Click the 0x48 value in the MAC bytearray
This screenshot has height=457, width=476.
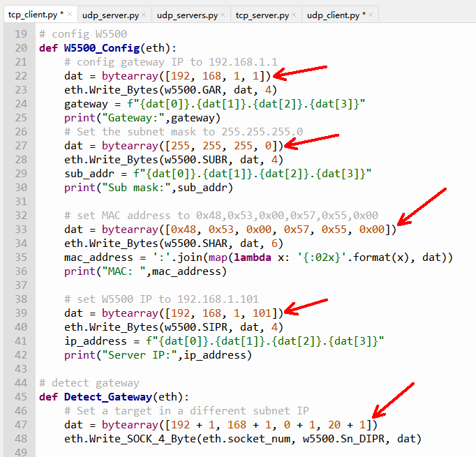pos(184,230)
